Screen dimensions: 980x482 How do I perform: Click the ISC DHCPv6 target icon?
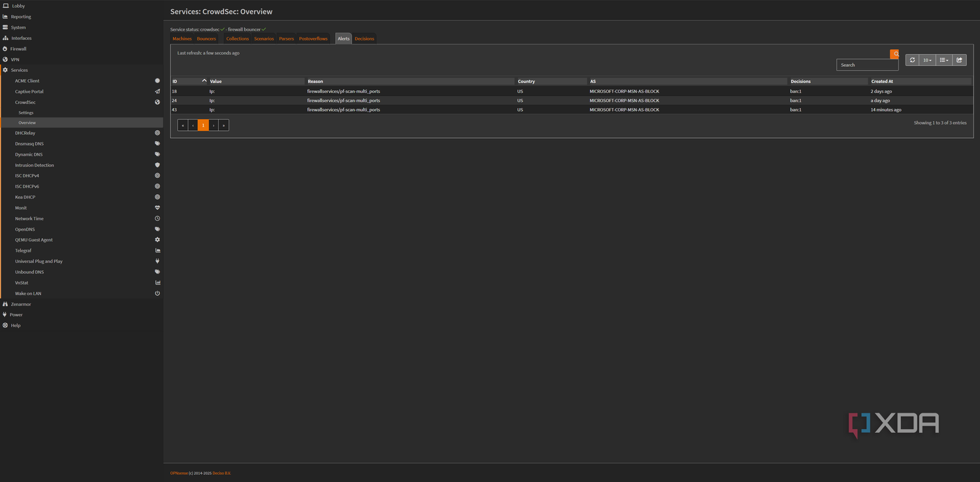click(x=157, y=186)
